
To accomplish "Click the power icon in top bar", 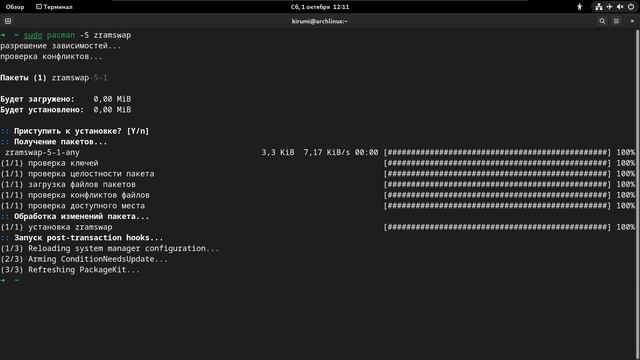I will coord(631,7).
